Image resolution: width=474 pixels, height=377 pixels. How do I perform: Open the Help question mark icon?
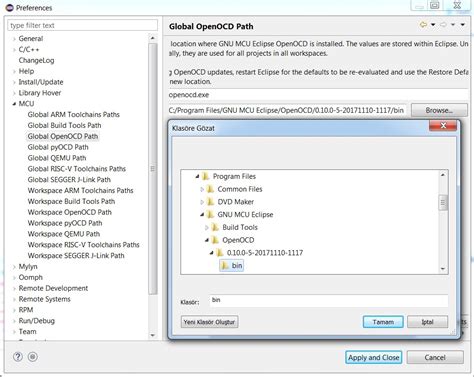[18, 357]
